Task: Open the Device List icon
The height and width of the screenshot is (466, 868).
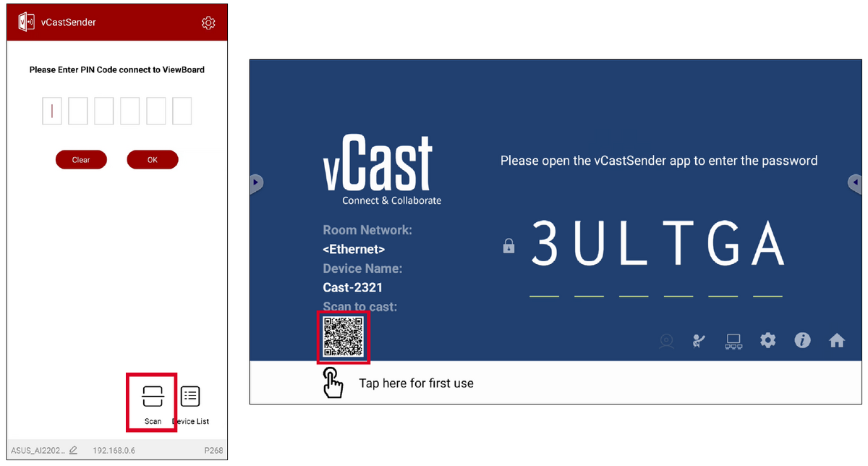Action: click(x=190, y=396)
